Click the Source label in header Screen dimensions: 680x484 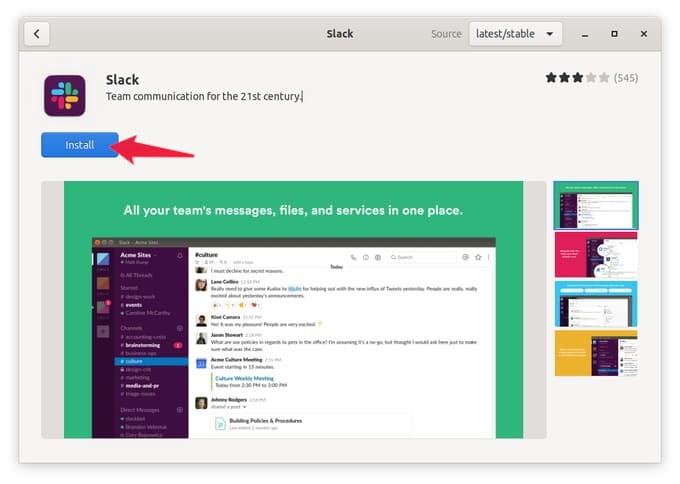446,34
